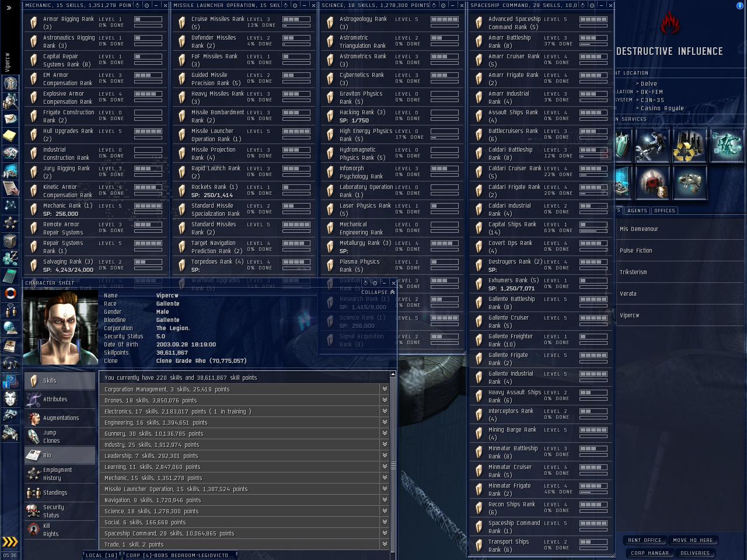The image size is (747, 560).
Task: Expand the Electronics skill group
Action: point(385,411)
